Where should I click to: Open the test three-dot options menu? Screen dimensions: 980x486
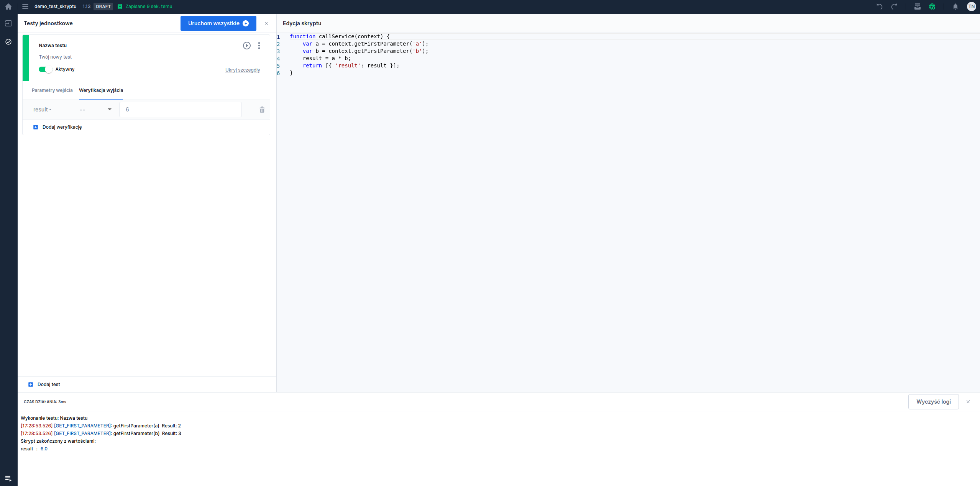pos(259,46)
